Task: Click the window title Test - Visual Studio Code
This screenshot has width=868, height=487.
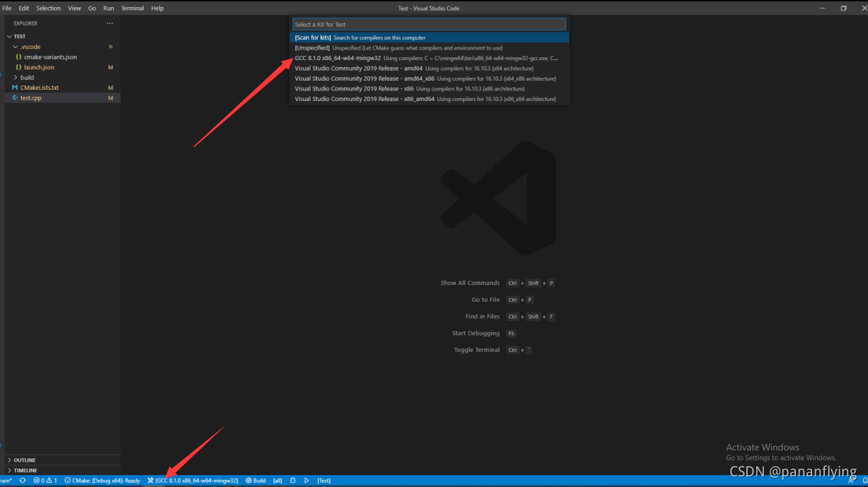Action: click(x=428, y=8)
